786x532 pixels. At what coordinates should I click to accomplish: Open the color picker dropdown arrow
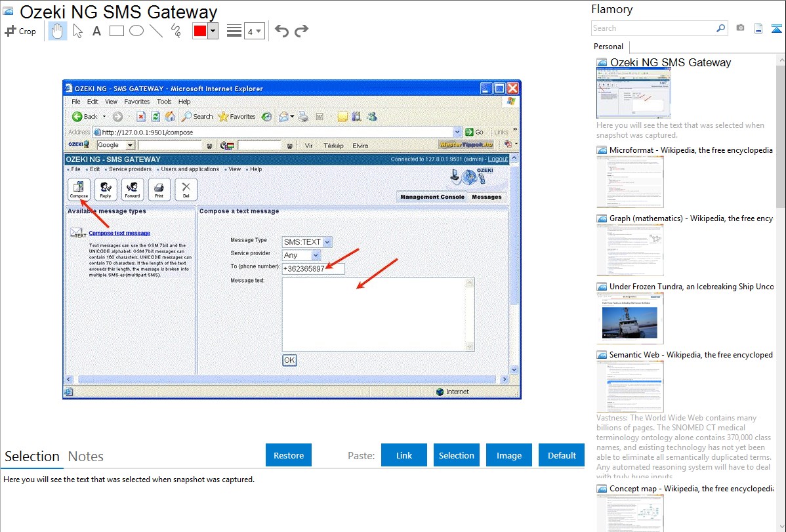(213, 31)
